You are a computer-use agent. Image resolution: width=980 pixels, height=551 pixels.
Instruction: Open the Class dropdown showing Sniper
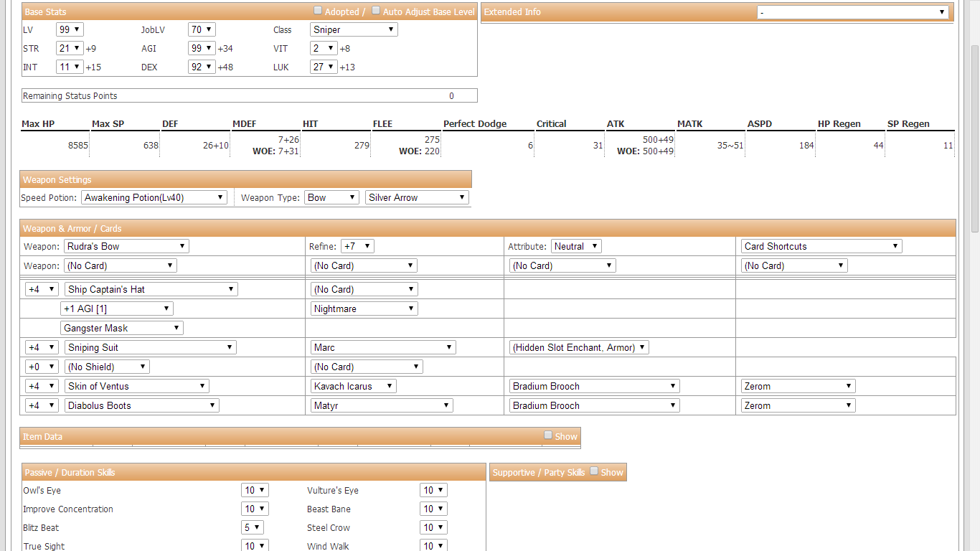(353, 29)
